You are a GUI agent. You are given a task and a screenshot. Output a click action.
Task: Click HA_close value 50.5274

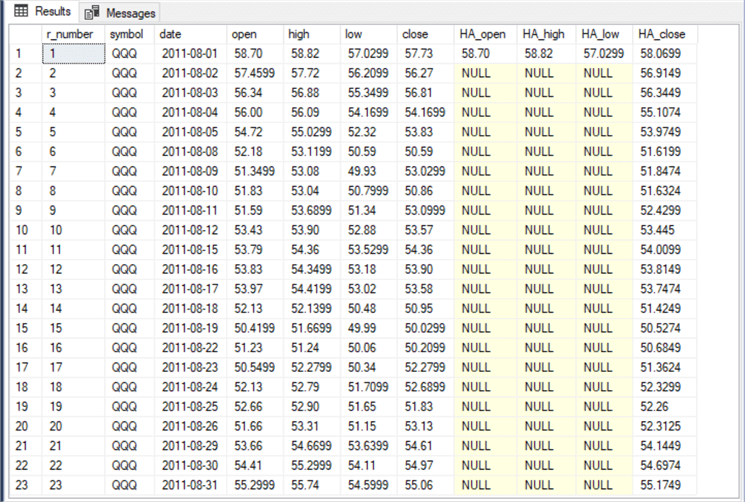click(x=665, y=328)
